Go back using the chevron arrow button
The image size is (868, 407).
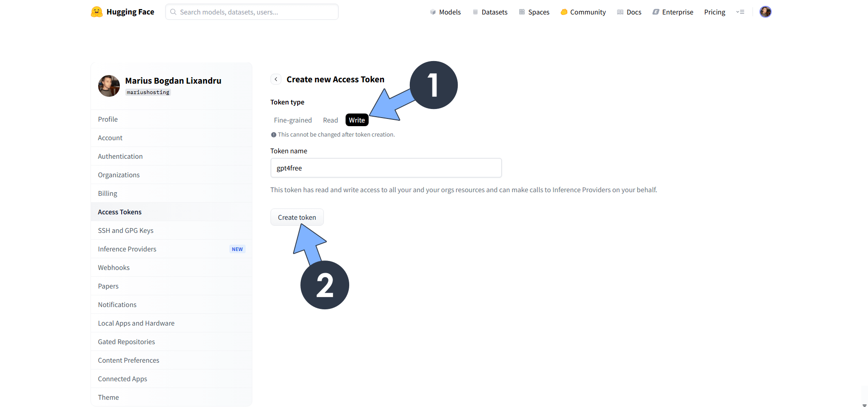coord(276,79)
